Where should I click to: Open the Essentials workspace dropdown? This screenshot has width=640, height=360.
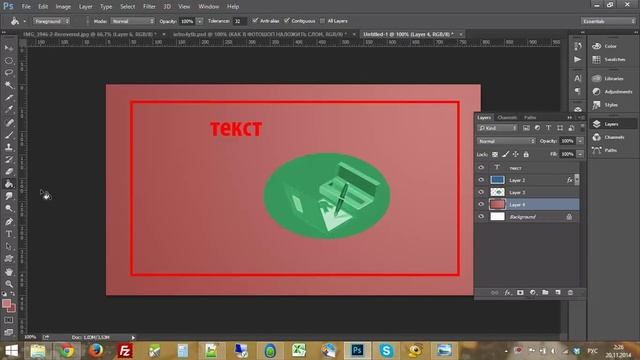tap(608, 21)
